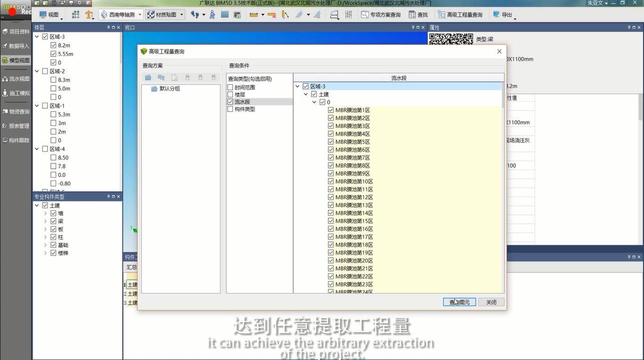Switch to 模型视图 in left sidebar
The width and height of the screenshot is (644, 360).
pos(16,60)
